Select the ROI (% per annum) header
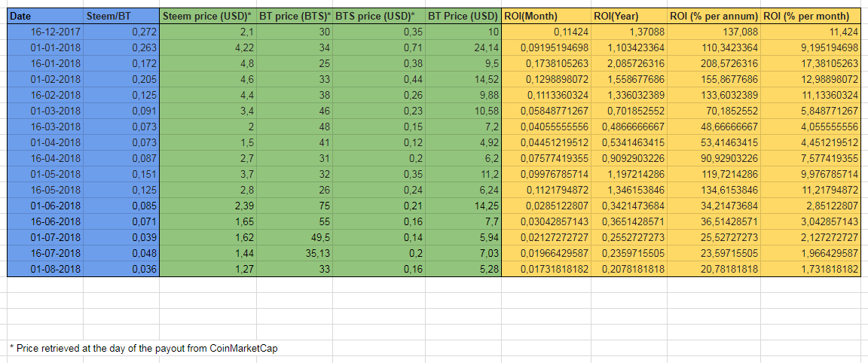Viewport: 868px width, 363px height. (x=714, y=17)
